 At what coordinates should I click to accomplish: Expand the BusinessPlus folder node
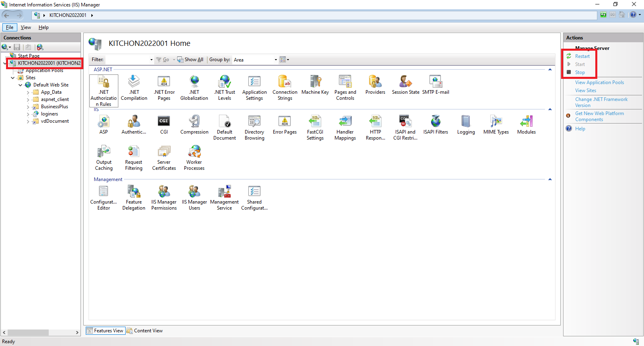28,107
